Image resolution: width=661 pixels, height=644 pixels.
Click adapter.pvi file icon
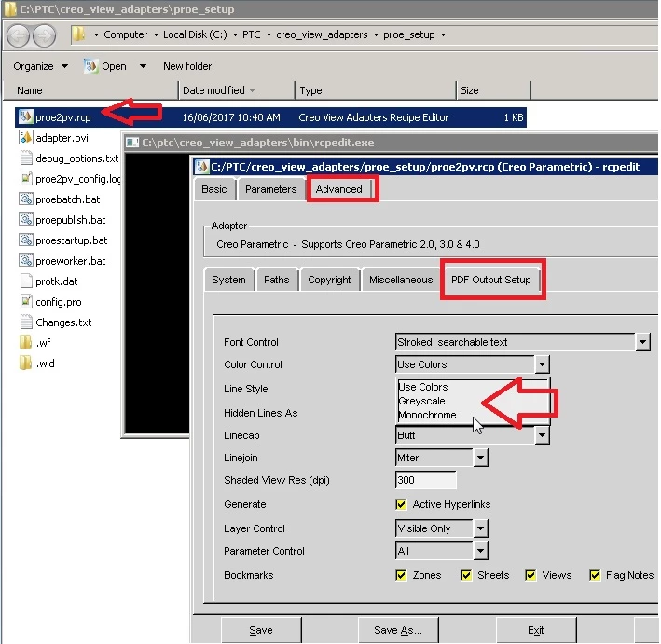(26, 137)
